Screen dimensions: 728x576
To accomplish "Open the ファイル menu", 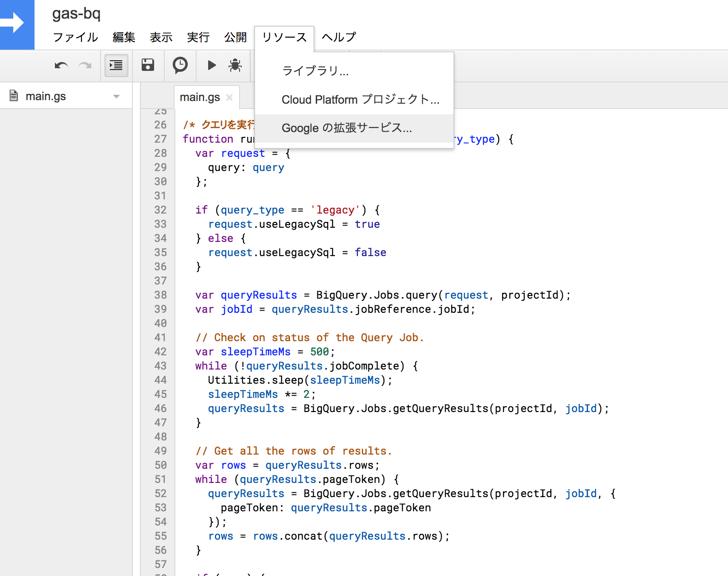I will point(75,37).
